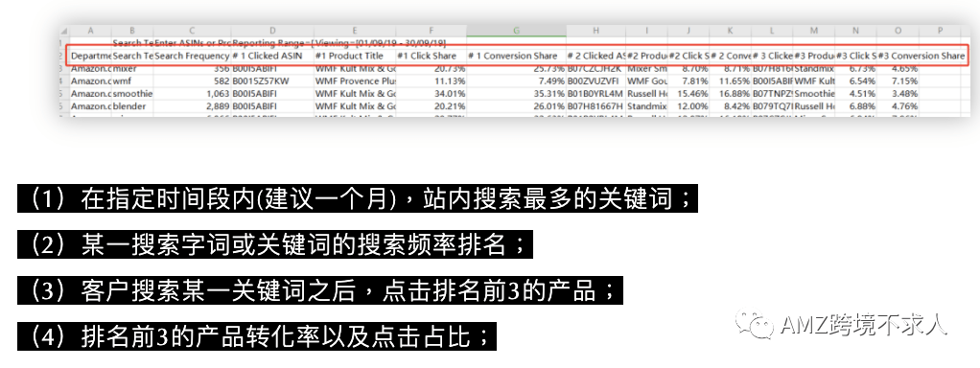Screen dimensions: 980x368
Task: Select the highlighted column G header
Action: pos(516,31)
